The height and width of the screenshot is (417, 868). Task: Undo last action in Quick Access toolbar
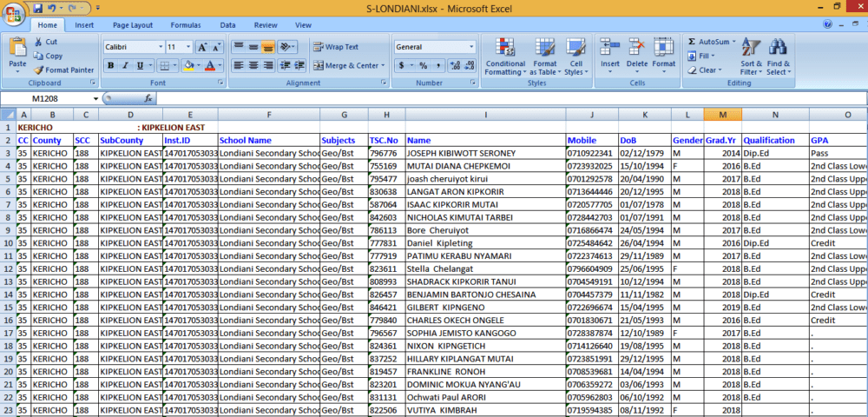(51, 9)
